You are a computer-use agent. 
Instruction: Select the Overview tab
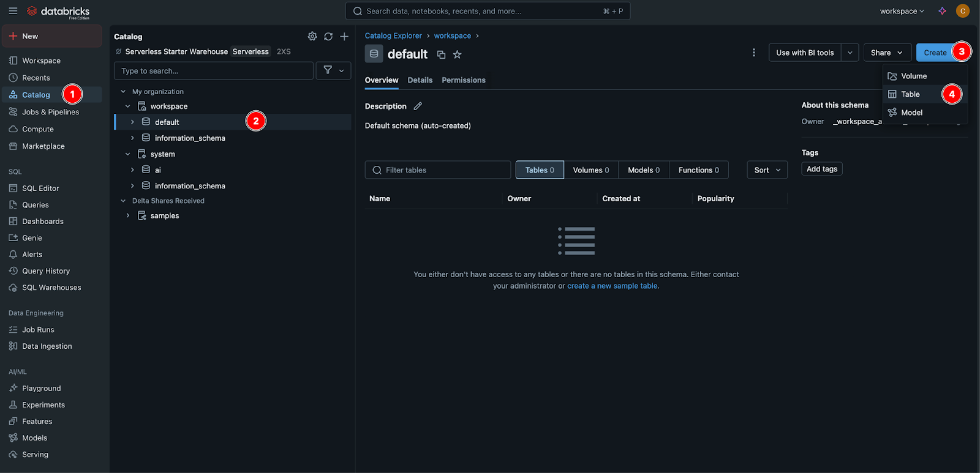point(382,80)
